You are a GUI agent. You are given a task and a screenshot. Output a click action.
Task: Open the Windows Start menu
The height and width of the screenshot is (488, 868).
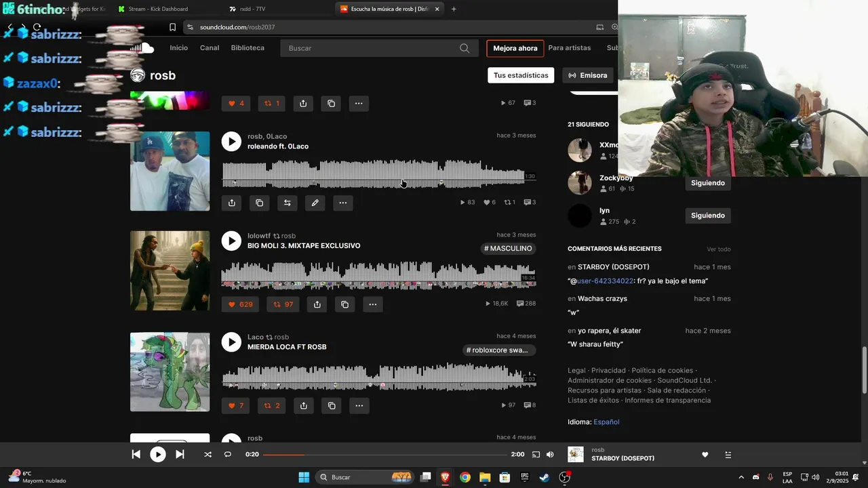pyautogui.click(x=304, y=477)
